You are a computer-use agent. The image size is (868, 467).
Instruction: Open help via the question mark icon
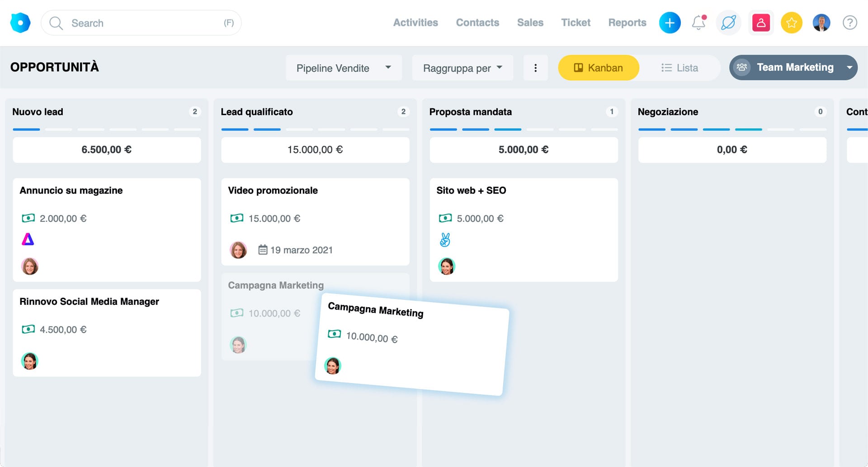[849, 23]
